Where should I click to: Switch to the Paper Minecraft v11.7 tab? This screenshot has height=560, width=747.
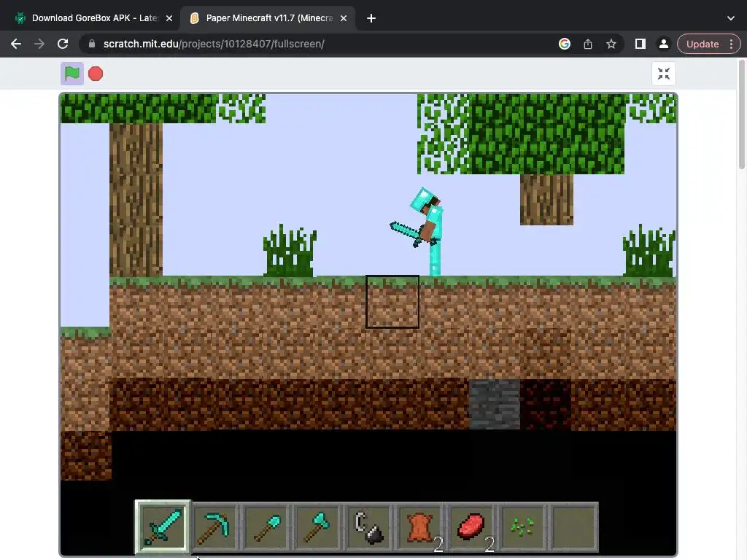pos(269,18)
